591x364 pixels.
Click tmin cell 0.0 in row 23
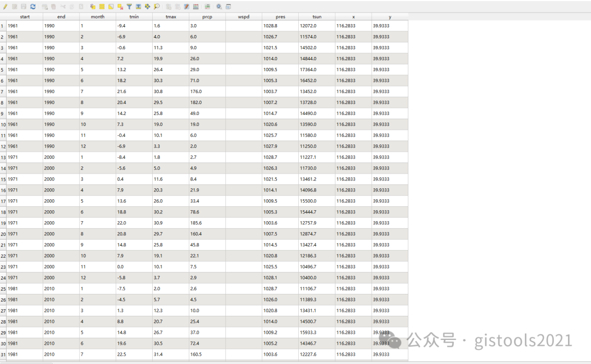[134, 267]
